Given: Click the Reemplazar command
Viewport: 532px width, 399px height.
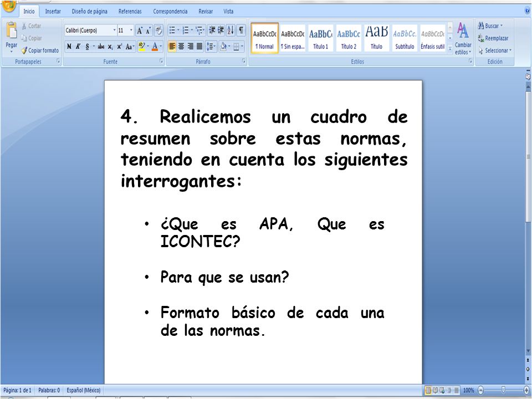Looking at the screenshot, I should 493,38.
